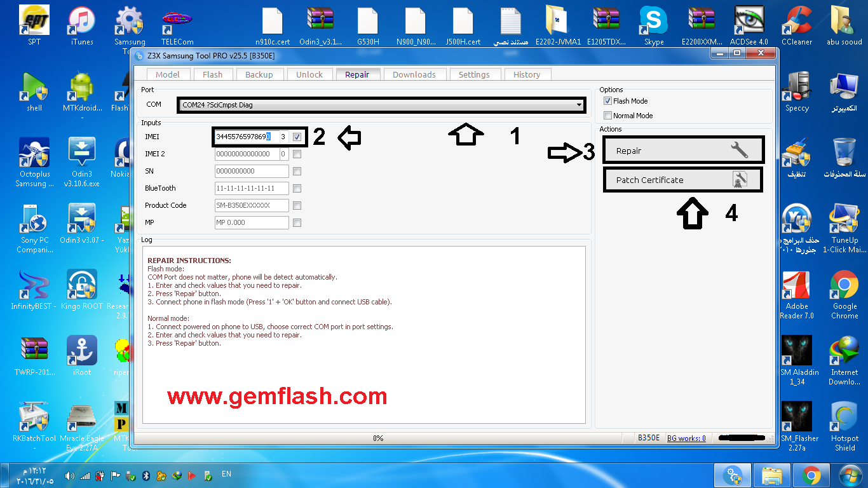Switch the EN language indicator

pos(226,474)
